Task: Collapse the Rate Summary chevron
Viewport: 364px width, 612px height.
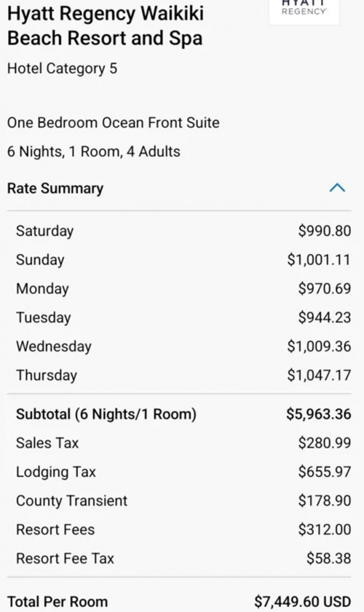Action: pos(337,188)
